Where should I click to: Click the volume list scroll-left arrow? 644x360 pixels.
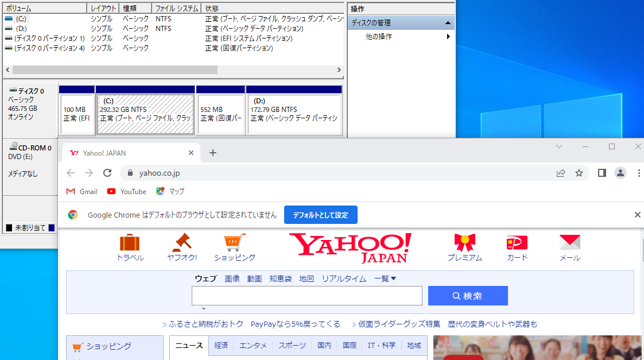tap(8, 70)
